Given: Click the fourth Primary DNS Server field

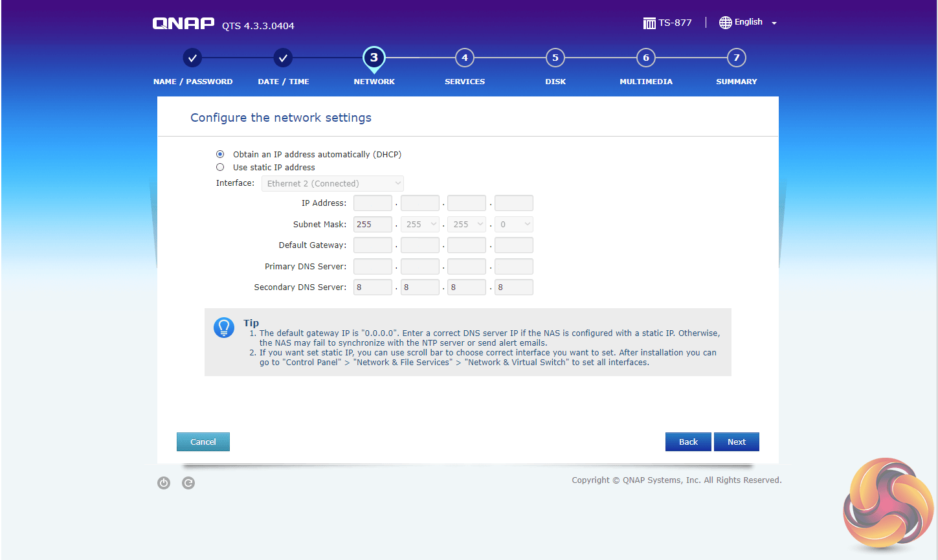Looking at the screenshot, I should [514, 266].
